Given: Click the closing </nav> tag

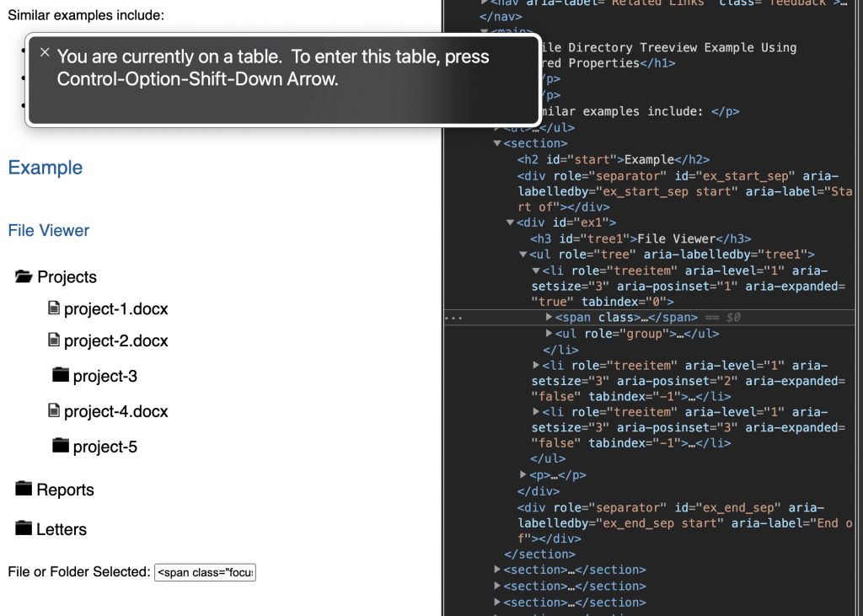Looking at the screenshot, I should (501, 17).
